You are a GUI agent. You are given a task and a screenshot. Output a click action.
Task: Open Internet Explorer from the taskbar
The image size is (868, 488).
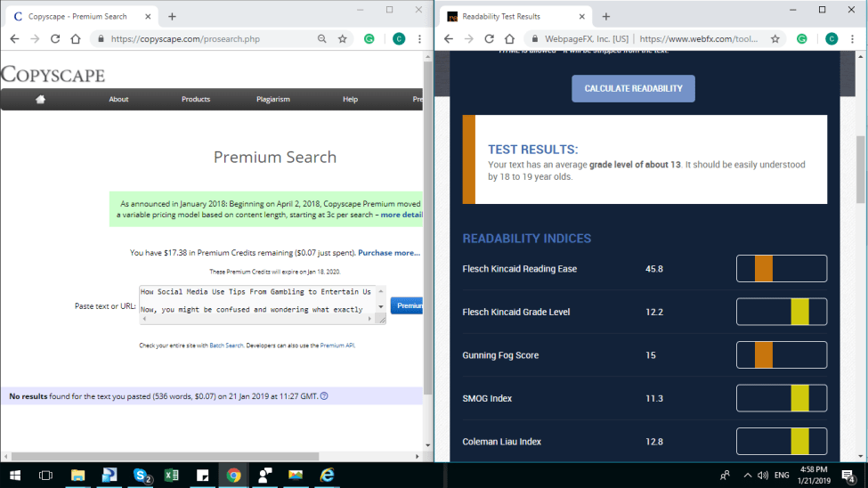(x=327, y=476)
